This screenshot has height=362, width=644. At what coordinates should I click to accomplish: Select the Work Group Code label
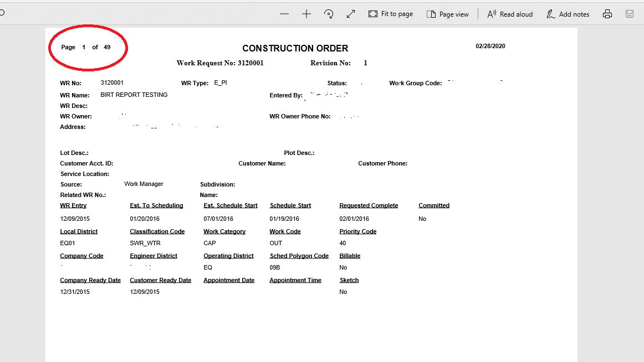tap(416, 83)
